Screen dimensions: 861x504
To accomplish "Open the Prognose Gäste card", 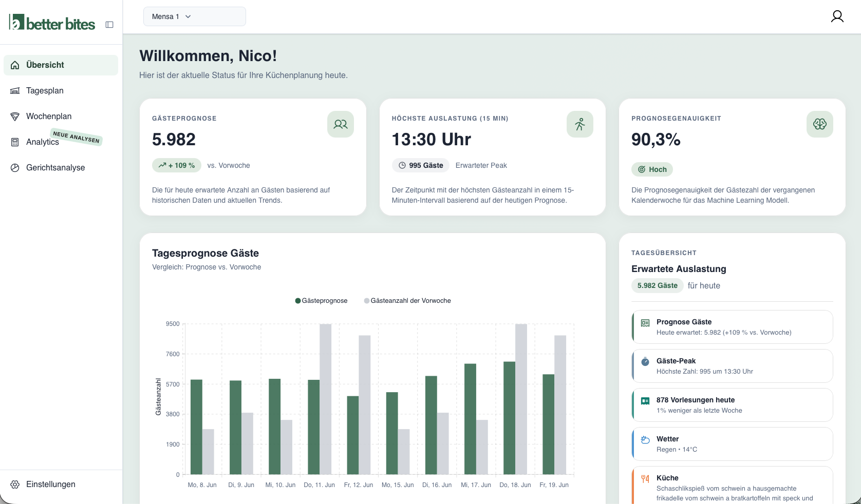I will [x=732, y=327].
